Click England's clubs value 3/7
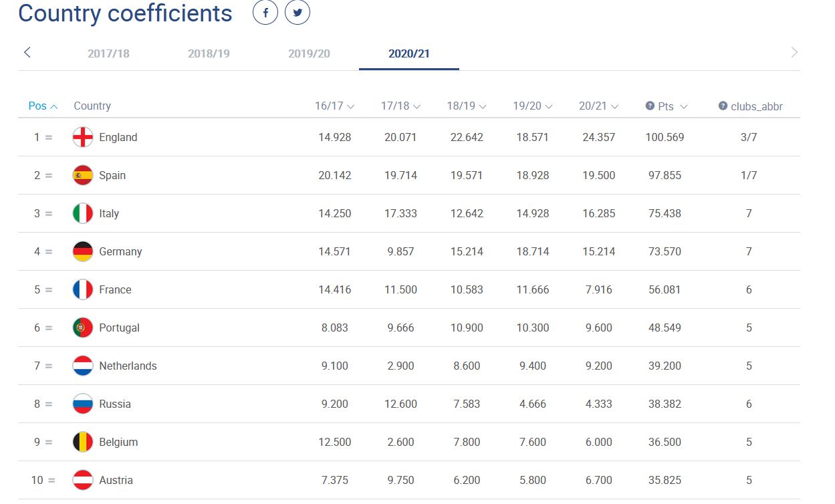The width and height of the screenshot is (835, 504). 749,137
